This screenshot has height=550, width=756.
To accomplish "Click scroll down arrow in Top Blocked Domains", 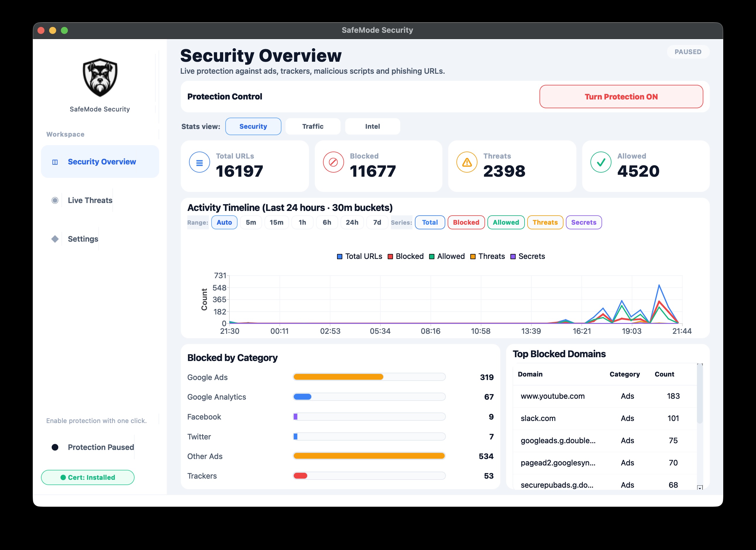I will pos(700,487).
